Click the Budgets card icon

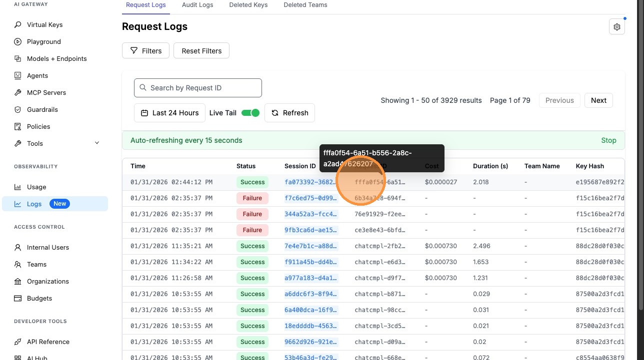18,298
